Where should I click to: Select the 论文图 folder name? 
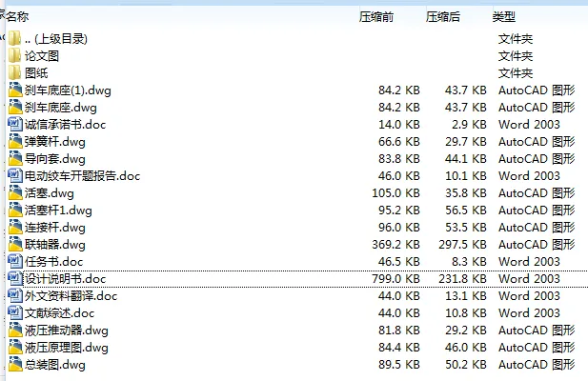(x=42, y=56)
